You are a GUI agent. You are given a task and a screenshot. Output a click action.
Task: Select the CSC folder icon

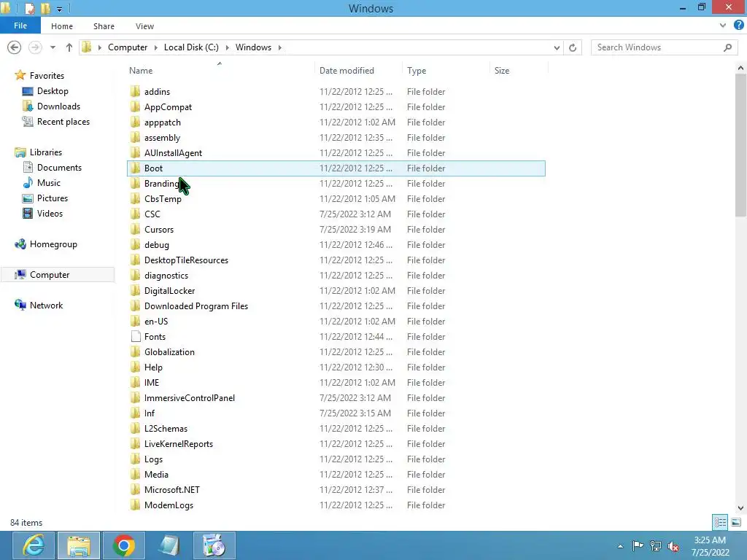coord(135,214)
